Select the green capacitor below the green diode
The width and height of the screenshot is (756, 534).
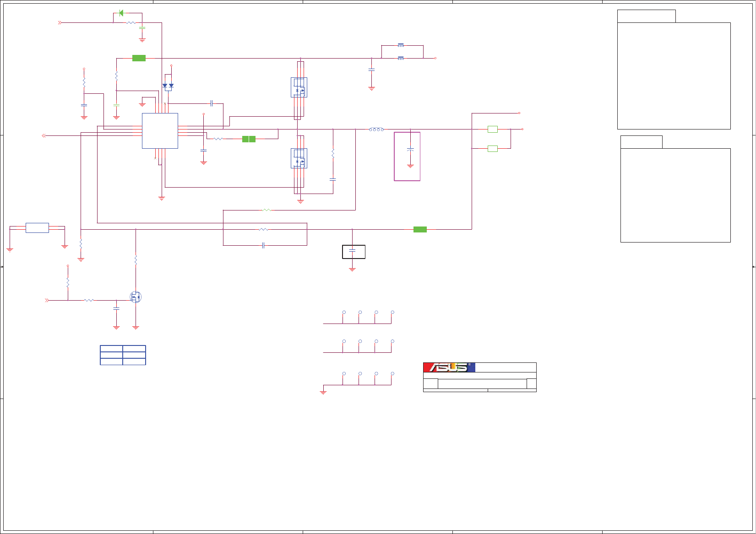[142, 28]
